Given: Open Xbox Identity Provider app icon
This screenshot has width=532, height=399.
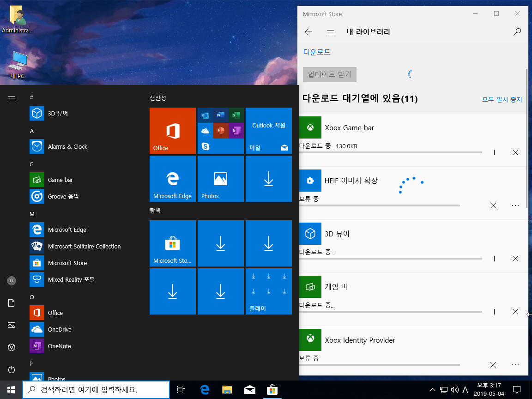Looking at the screenshot, I should tap(310, 340).
